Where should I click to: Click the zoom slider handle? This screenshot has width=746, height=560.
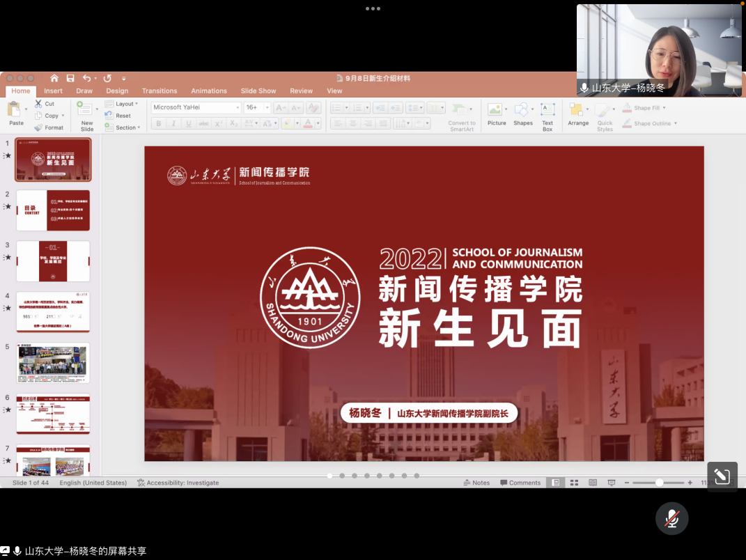(x=659, y=483)
